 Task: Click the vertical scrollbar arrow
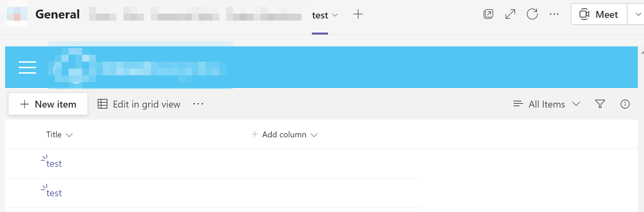point(641,52)
